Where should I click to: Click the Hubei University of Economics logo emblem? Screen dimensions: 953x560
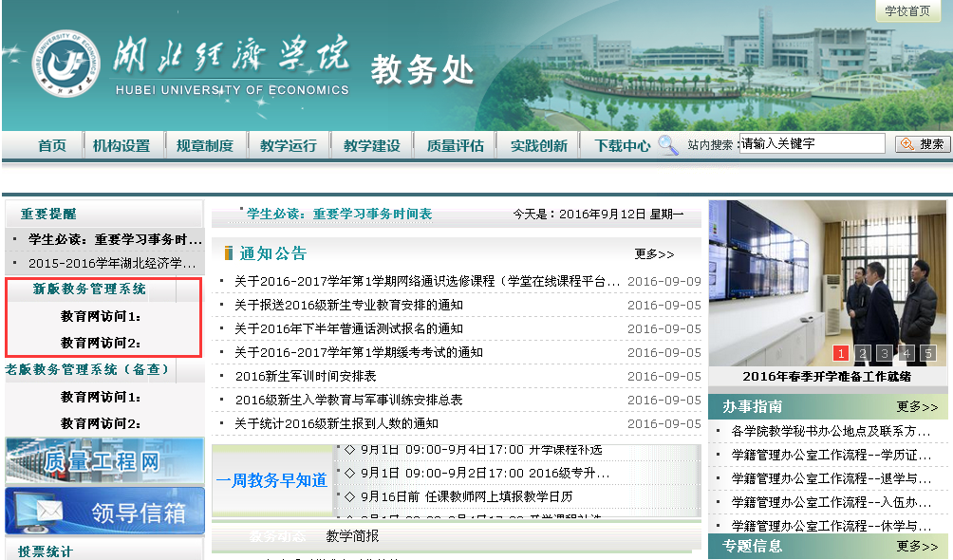tap(65, 64)
